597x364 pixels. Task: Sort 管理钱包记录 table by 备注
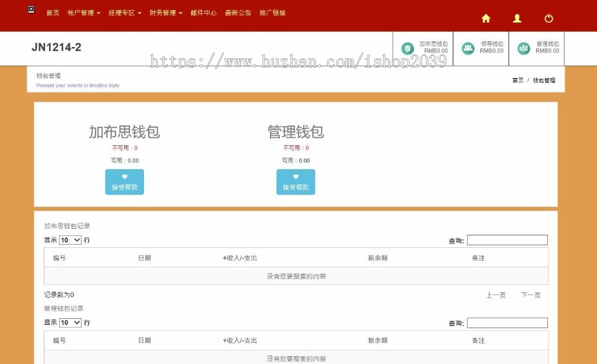(478, 340)
